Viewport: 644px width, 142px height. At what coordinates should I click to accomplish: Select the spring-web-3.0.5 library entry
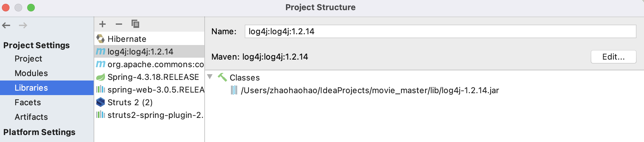point(155,90)
